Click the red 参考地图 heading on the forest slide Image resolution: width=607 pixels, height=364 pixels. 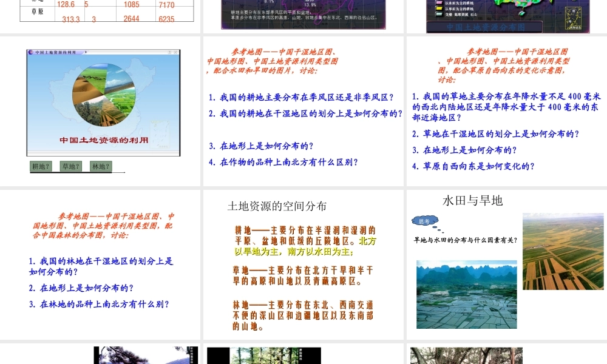(103, 226)
